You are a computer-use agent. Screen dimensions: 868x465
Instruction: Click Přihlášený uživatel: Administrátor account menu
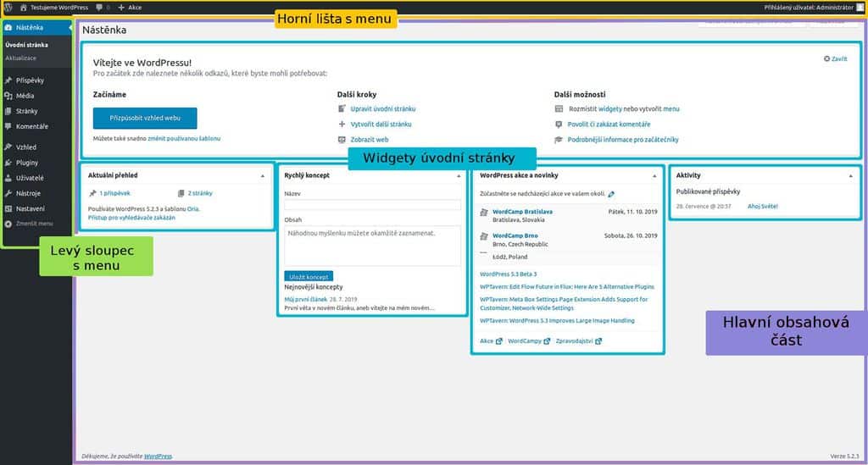(x=813, y=8)
